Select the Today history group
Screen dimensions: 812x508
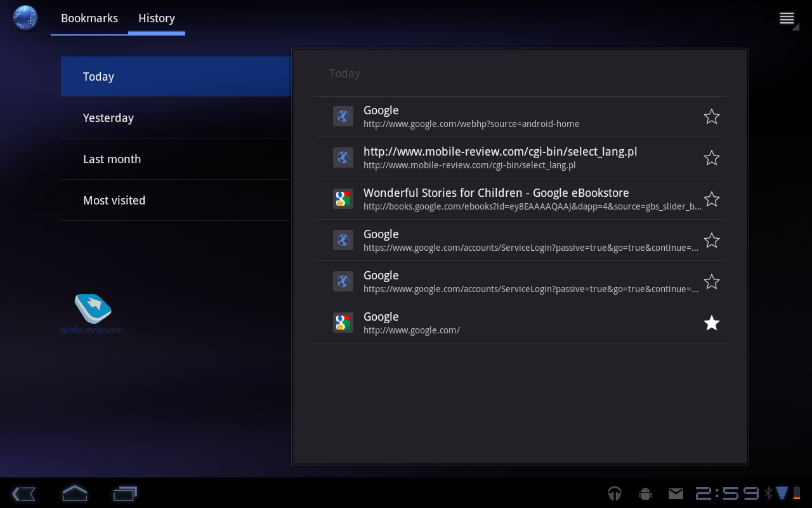pos(175,76)
